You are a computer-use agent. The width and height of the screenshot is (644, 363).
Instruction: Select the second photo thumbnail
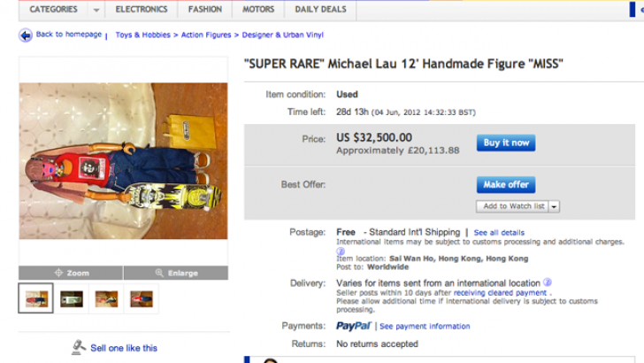click(x=72, y=299)
